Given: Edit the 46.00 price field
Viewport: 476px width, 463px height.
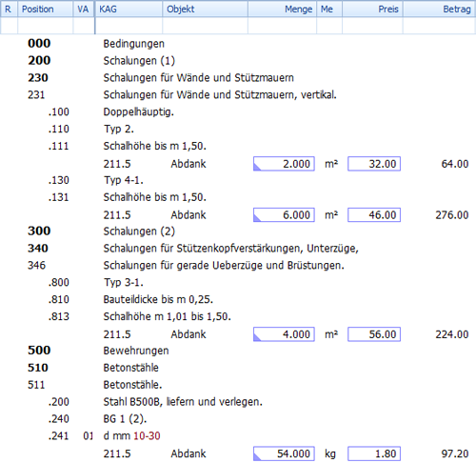Looking at the screenshot, I should (x=374, y=215).
